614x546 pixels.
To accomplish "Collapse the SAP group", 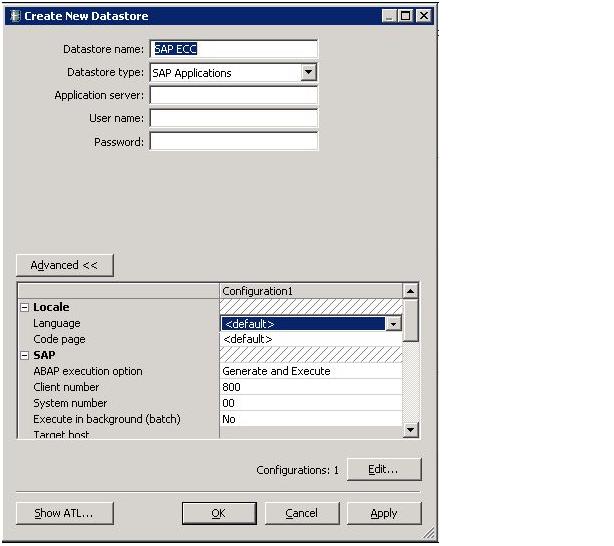I will tap(25, 355).
